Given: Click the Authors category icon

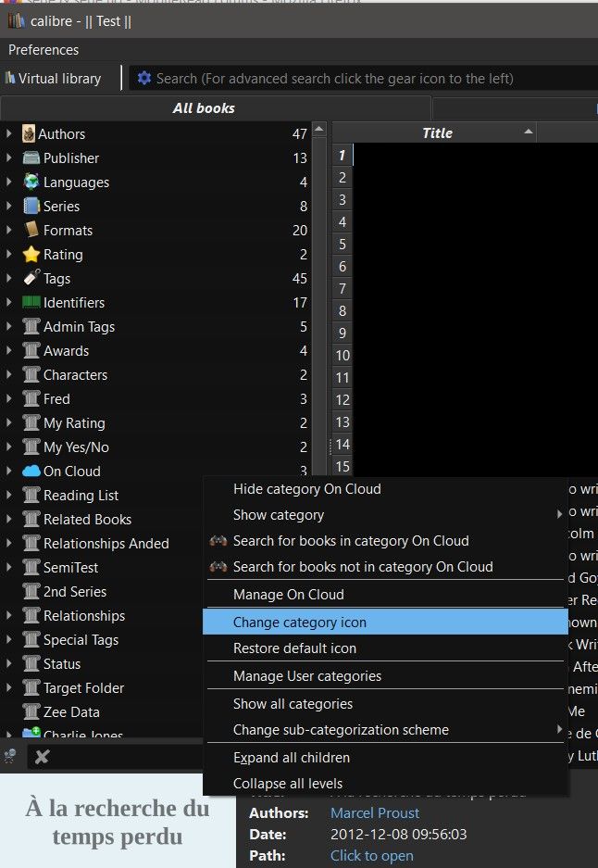Looking at the screenshot, I should (x=29, y=134).
